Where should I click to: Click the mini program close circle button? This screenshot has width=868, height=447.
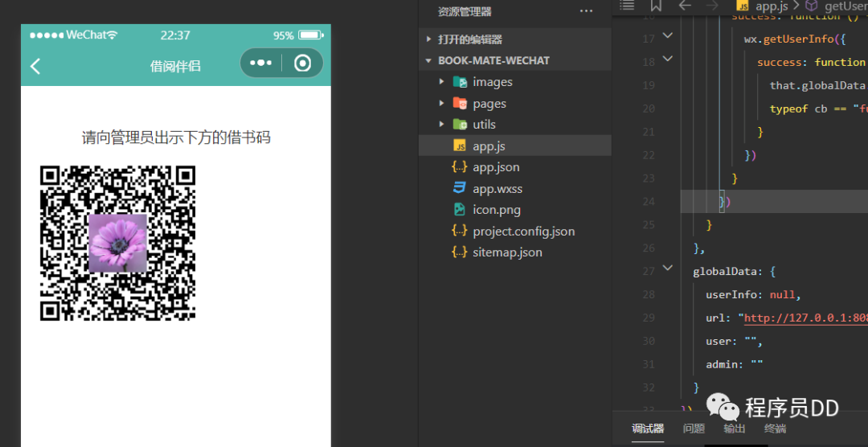tap(302, 63)
